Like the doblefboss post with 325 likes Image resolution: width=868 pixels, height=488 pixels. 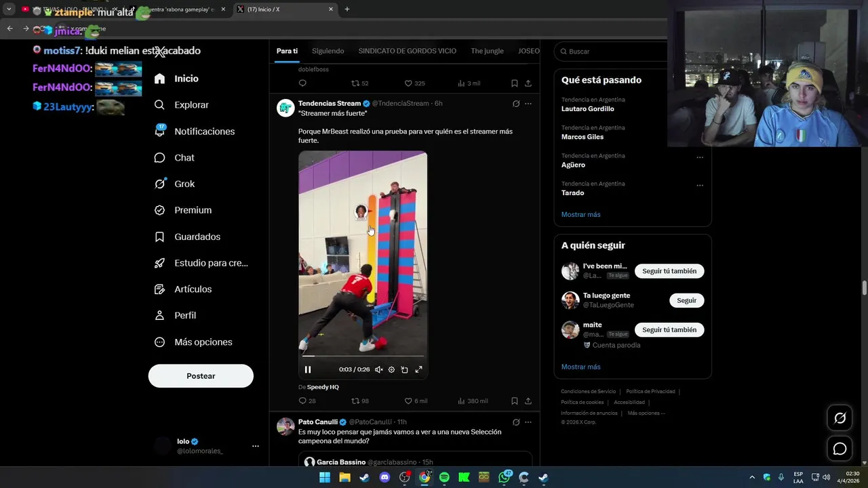tap(414, 83)
